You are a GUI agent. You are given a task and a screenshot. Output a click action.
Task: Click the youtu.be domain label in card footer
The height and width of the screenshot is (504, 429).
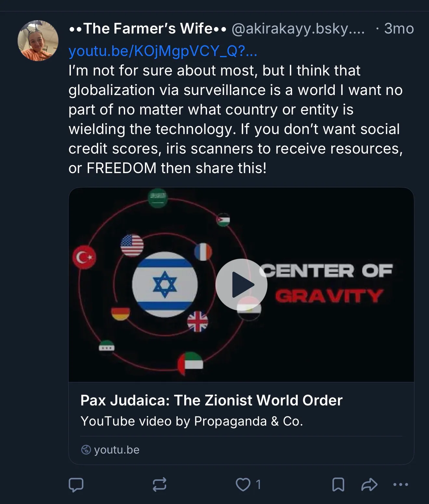[117, 450]
